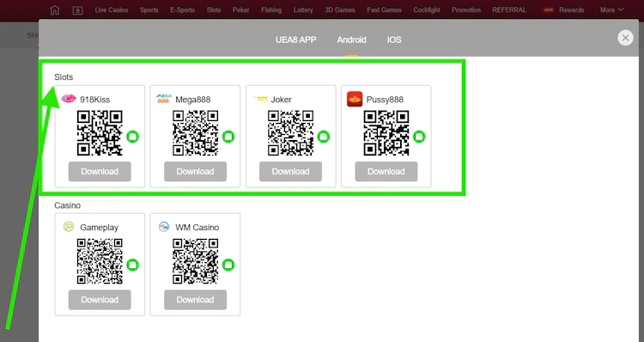Screen dimensions: 644x342
Task: Open the Cockfight menu item
Action: pos(427,9)
